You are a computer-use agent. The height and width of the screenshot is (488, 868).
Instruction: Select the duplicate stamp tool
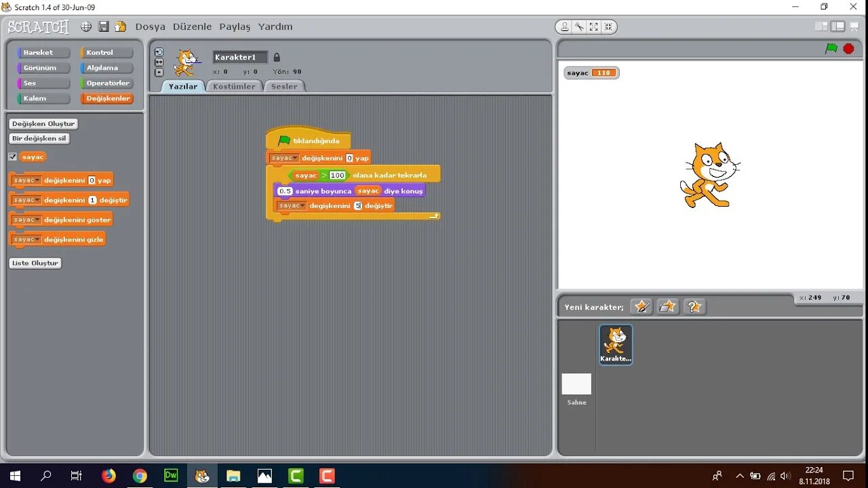pyautogui.click(x=565, y=26)
